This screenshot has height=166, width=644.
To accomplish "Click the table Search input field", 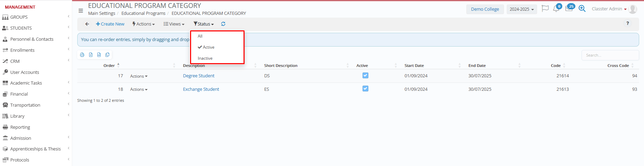I will pos(610,55).
